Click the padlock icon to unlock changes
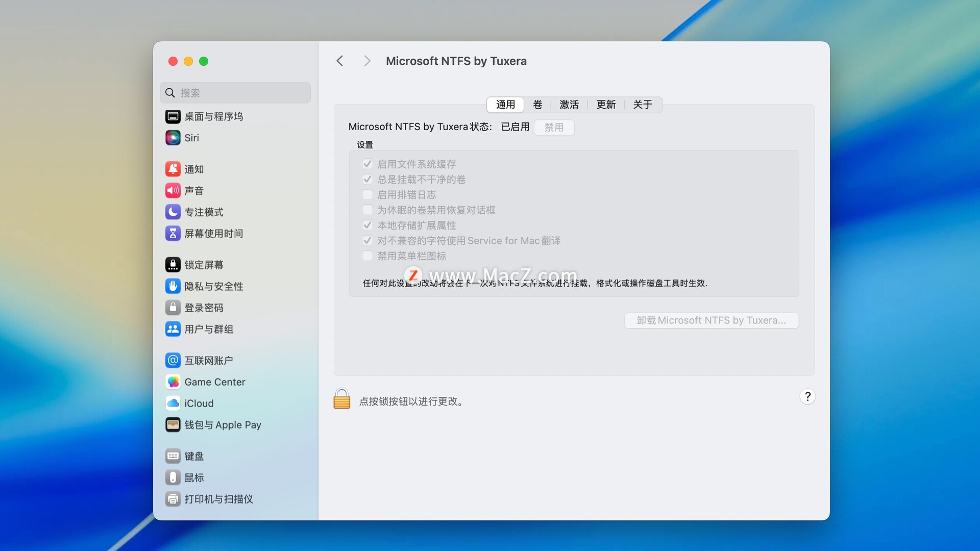This screenshot has height=551, width=980. (342, 399)
